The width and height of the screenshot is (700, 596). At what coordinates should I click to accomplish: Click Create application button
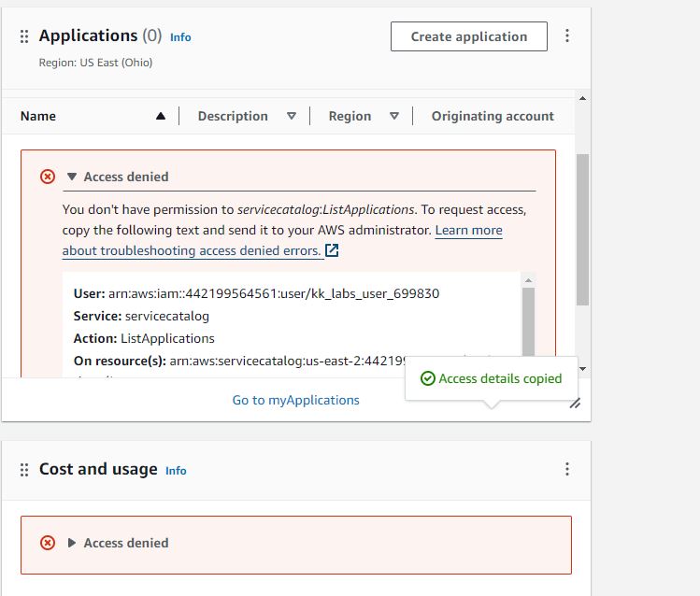[x=469, y=36]
